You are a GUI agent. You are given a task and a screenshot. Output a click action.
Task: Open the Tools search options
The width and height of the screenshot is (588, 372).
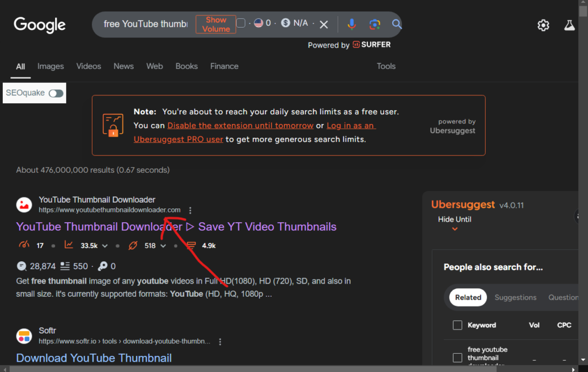(x=386, y=67)
